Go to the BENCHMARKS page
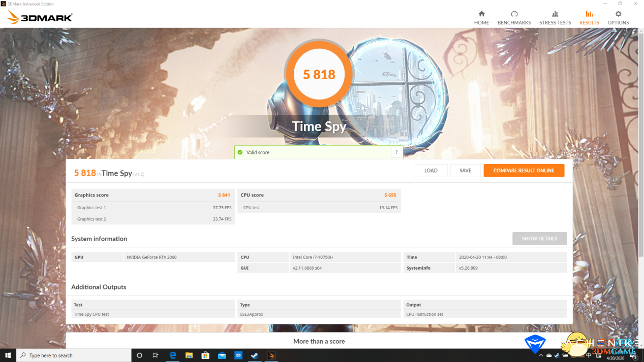The height and width of the screenshot is (362, 644). 514,18
